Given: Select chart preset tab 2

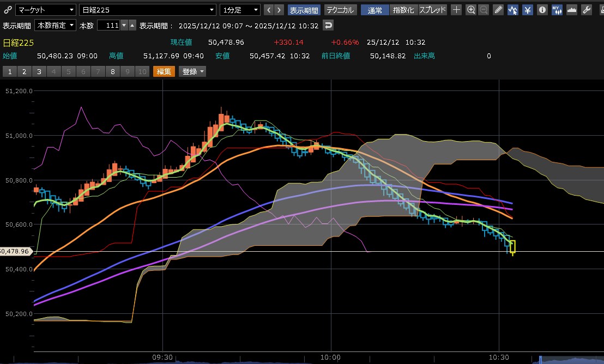Looking at the screenshot, I should (x=24, y=71).
